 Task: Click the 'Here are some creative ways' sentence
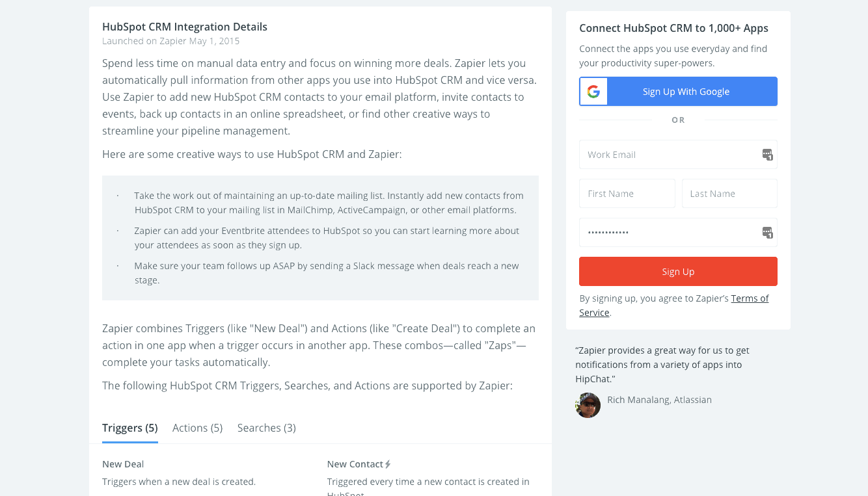click(x=252, y=154)
